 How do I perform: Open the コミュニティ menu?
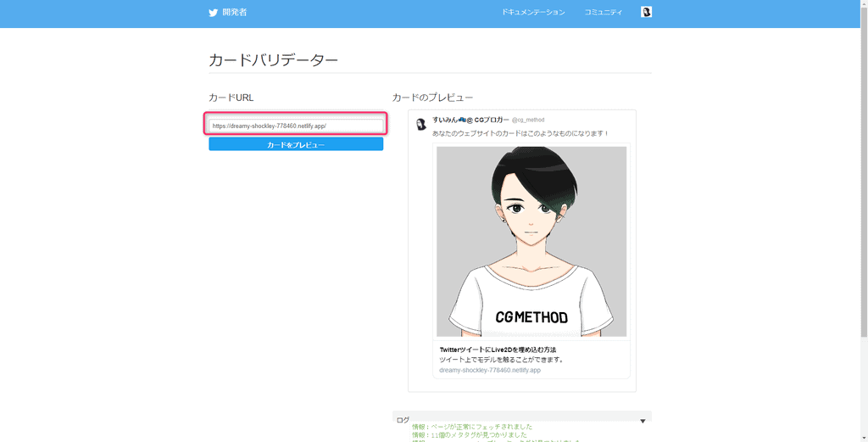point(603,13)
